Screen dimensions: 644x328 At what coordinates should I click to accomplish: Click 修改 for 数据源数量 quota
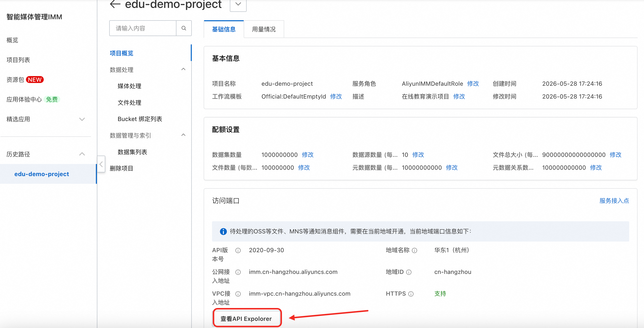(x=418, y=155)
